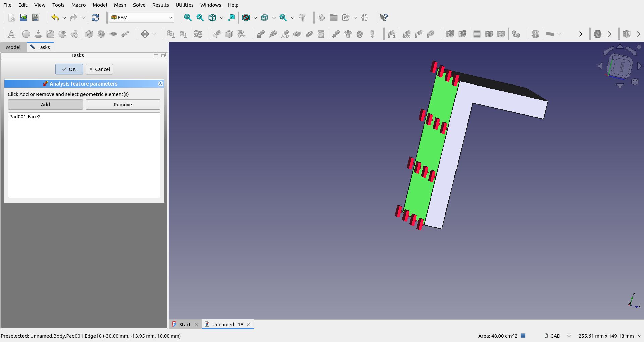Screen dimensions: 644x342
Task: Add shell plate thickness
Action: tap(113, 34)
